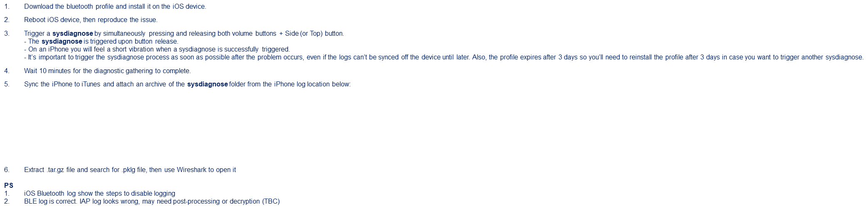This screenshot has width=868, height=209.
Task: Click the bold sysdiagnose in step 5
Action: coord(208,84)
